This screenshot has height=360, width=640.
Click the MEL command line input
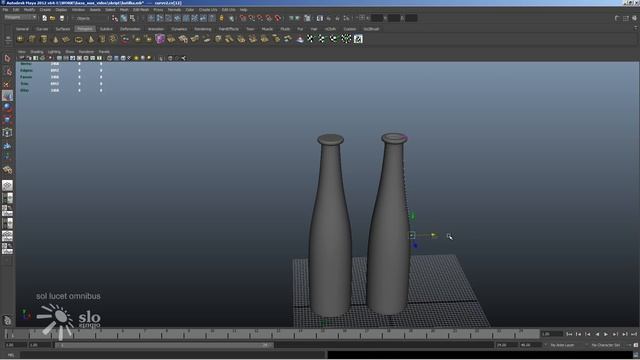(173, 355)
